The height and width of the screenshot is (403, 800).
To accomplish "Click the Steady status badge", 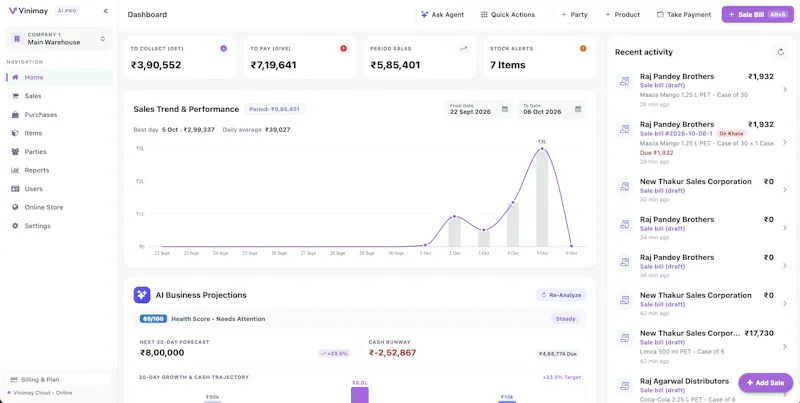I will (565, 319).
